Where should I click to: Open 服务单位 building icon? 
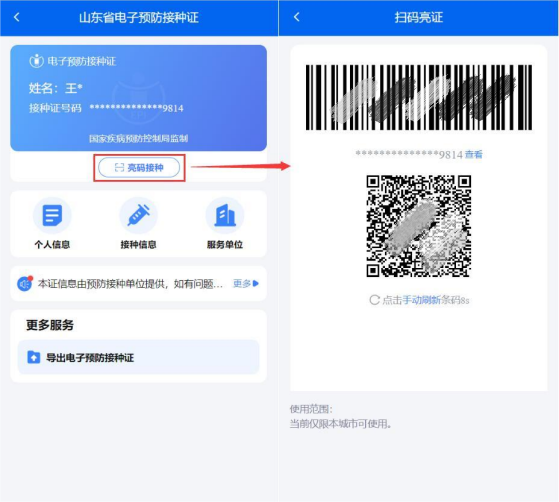point(225,215)
